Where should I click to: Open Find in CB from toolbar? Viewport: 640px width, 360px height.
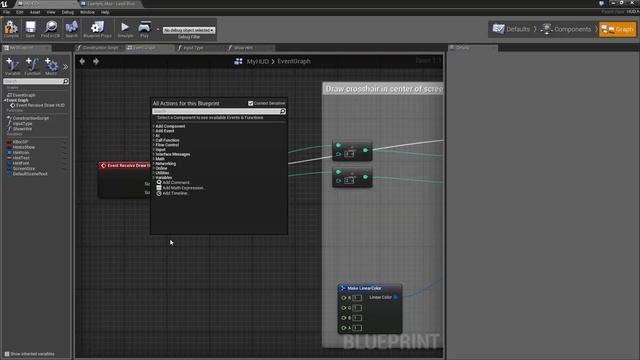(x=51, y=28)
